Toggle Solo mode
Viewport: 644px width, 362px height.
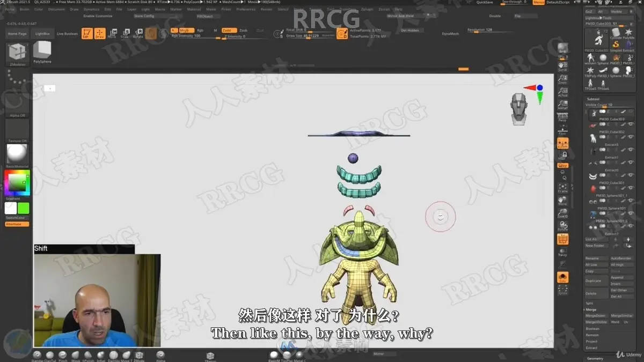click(562, 277)
